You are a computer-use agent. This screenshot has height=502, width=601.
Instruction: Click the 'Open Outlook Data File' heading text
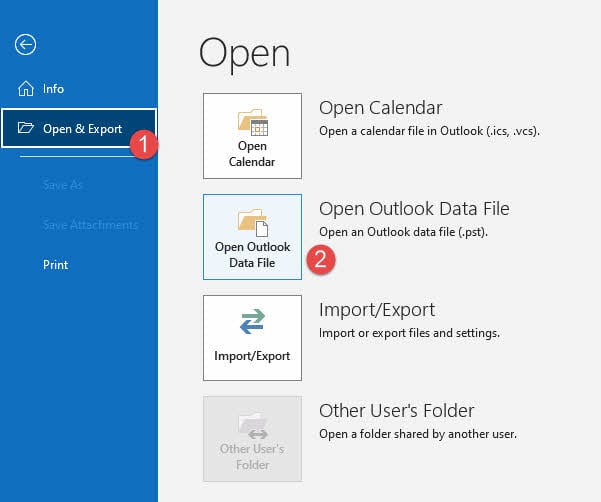click(x=414, y=209)
